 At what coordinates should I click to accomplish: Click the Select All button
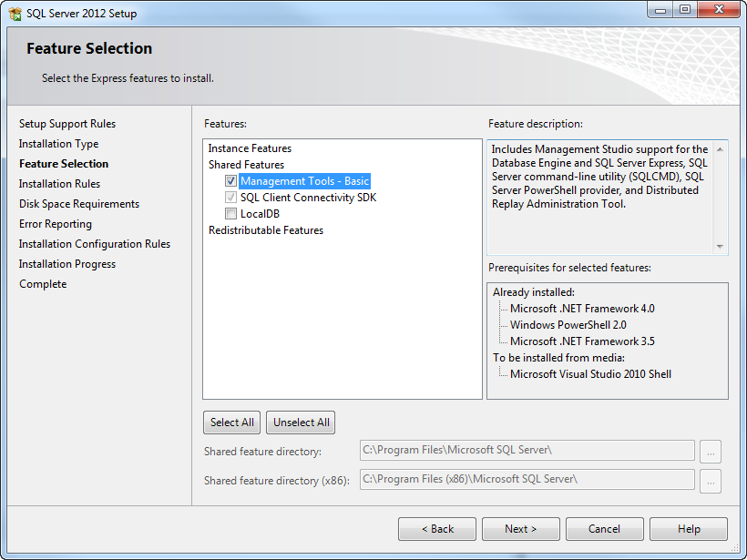click(x=232, y=423)
